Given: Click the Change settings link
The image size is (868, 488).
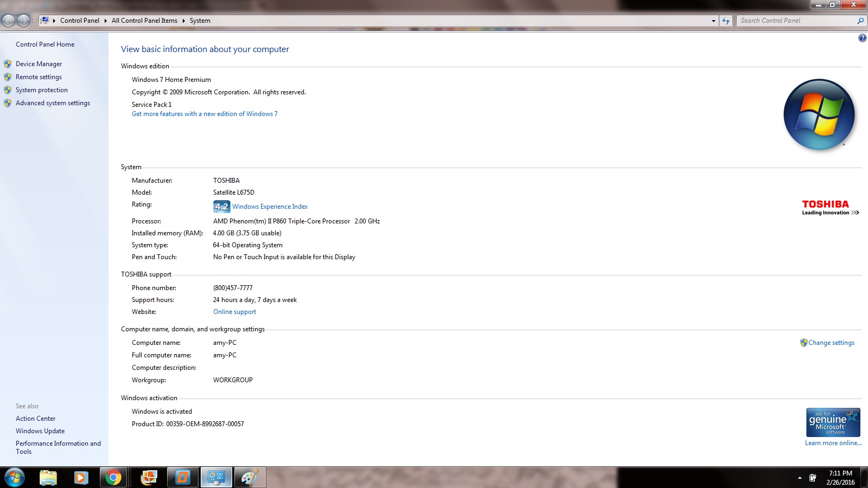Looking at the screenshot, I should 831,343.
